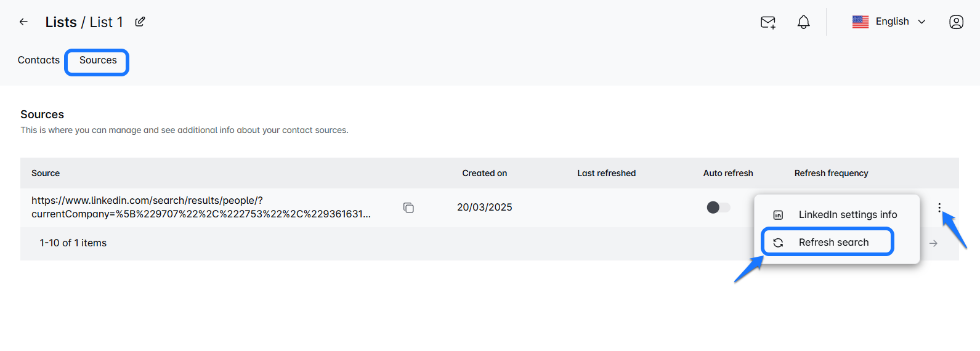Viewport: 980px width, 351px height.
Task: Toggle the Auto refresh switch
Action: pos(718,208)
